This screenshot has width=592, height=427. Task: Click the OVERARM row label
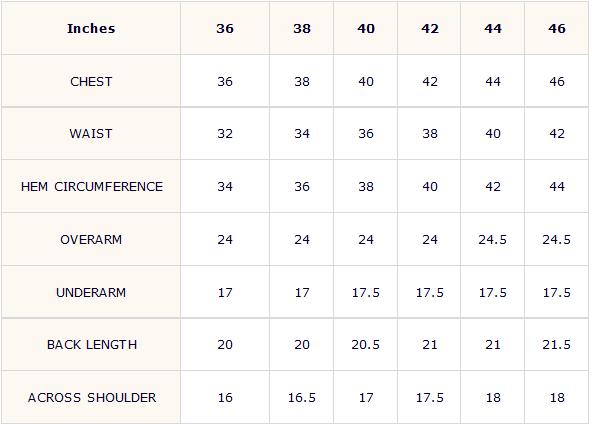(91, 240)
